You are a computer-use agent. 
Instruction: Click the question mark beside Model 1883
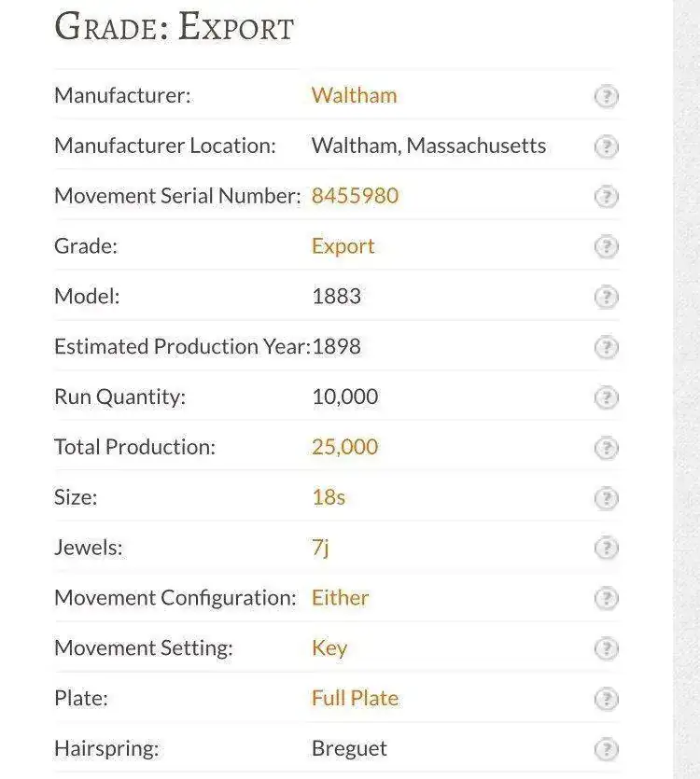606,297
